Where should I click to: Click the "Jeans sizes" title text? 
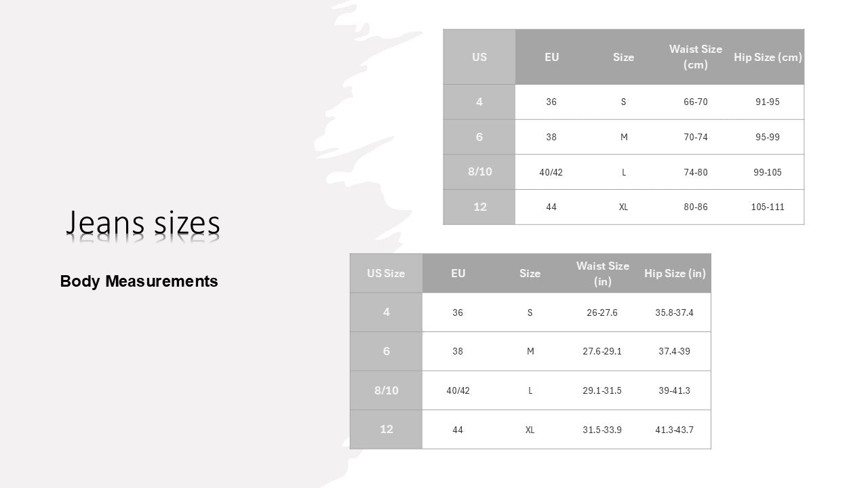click(x=143, y=223)
